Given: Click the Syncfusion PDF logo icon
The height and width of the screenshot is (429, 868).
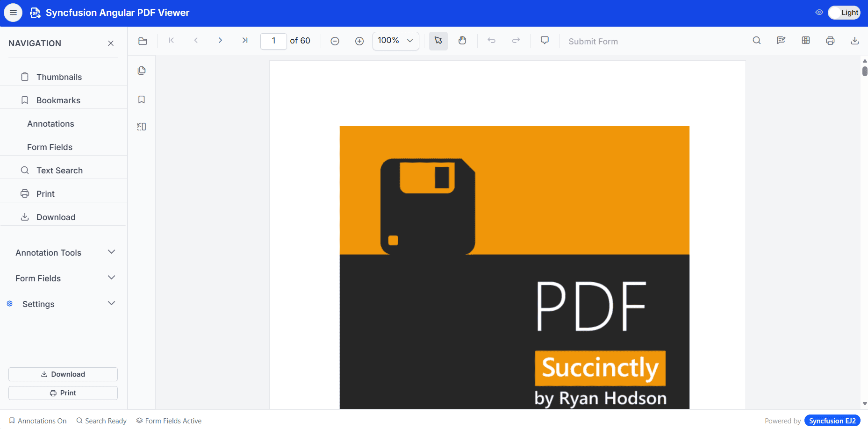Looking at the screenshot, I should pos(35,13).
